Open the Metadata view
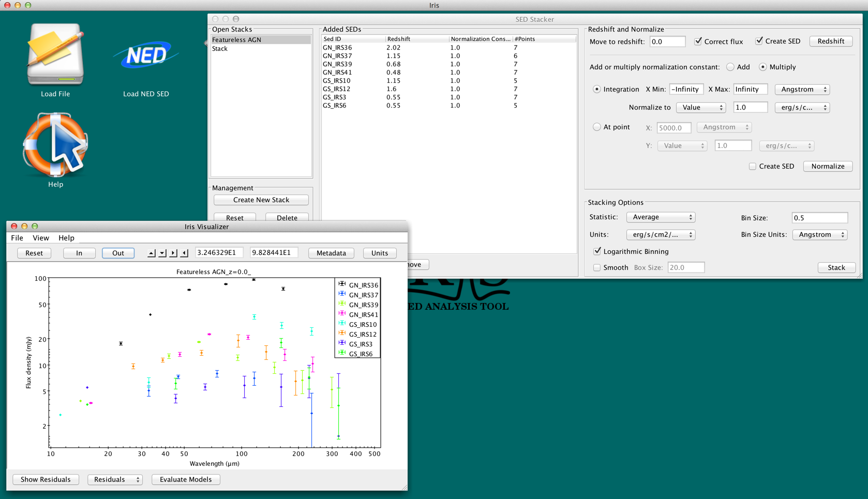Image resolution: width=868 pixels, height=499 pixels. click(x=331, y=253)
